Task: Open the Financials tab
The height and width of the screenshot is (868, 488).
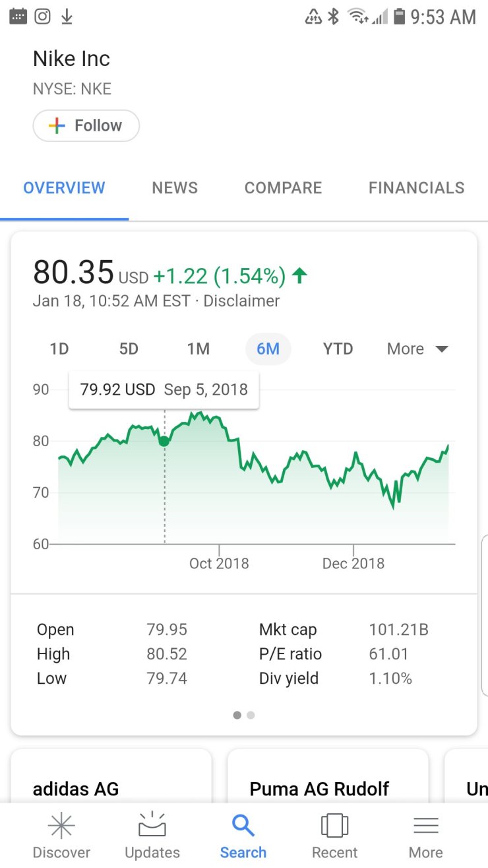Action: tap(416, 188)
